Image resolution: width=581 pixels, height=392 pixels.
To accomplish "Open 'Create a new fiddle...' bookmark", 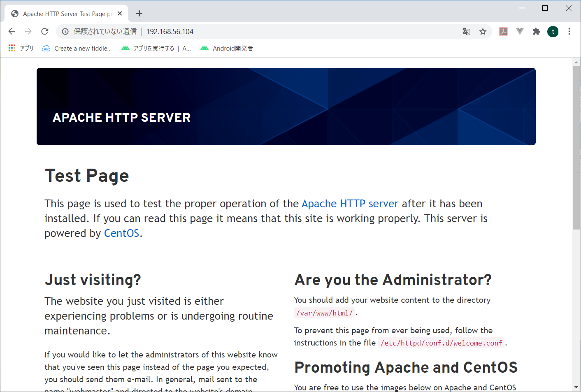I will pos(77,48).
